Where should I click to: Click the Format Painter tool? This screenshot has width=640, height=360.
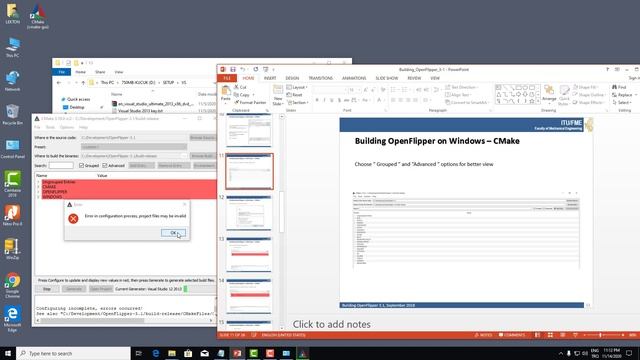click(x=250, y=102)
